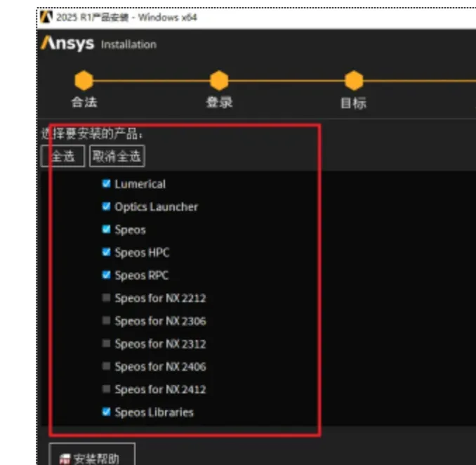The image size is (476, 465).
Task: Uncheck the Lumerical checkbox
Action: point(106,183)
